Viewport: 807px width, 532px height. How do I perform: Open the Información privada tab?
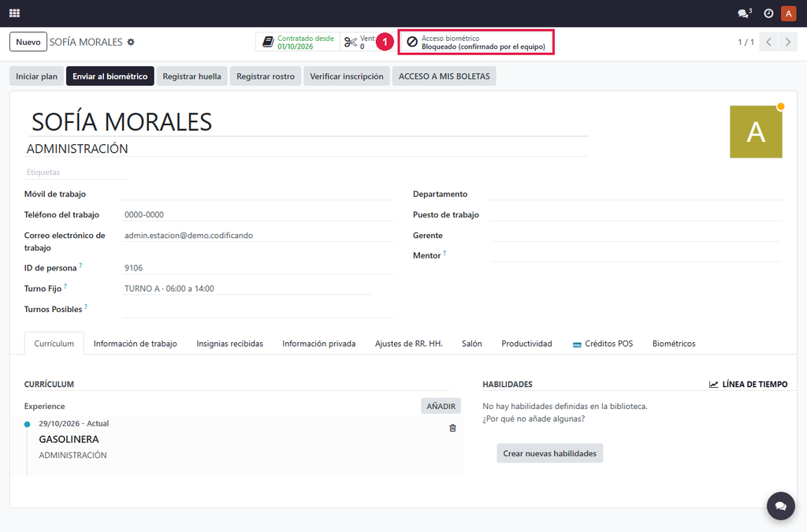click(319, 344)
